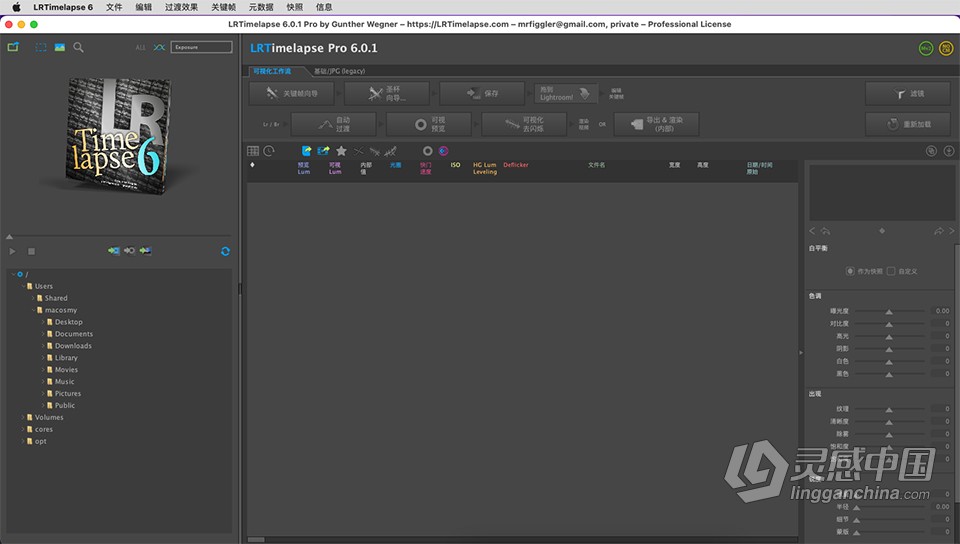Click the middle arrow-to-circle preview icon
The width and height of the screenshot is (960, 544).
(129, 251)
